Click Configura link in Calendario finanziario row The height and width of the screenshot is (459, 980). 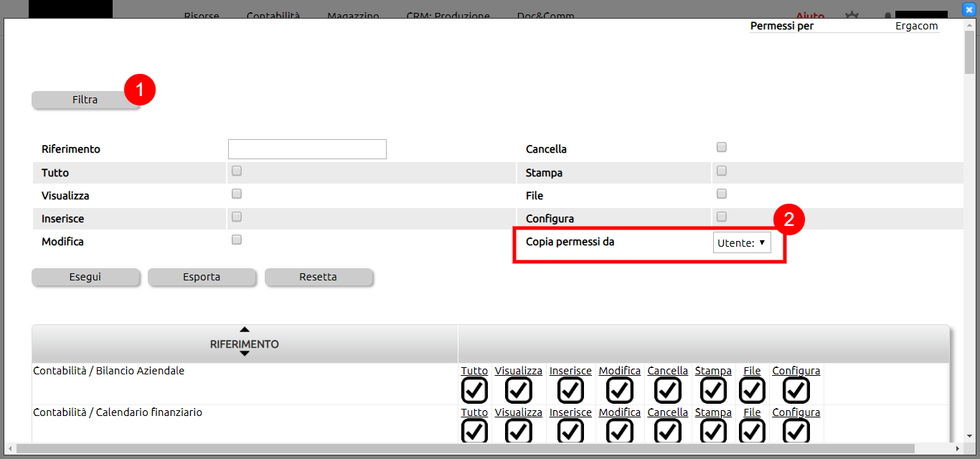796,412
